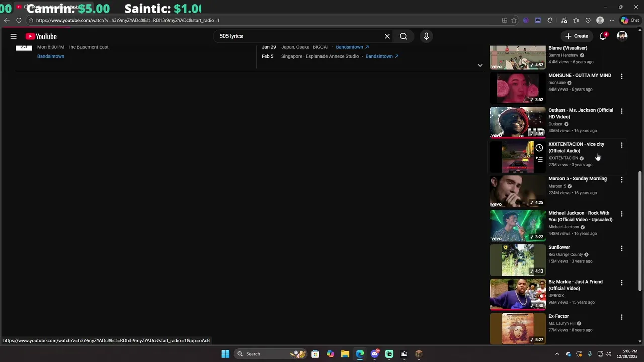Open options menu for Maroon 5 - Sunday Morning
This screenshot has width=644, height=362.
[622, 179]
